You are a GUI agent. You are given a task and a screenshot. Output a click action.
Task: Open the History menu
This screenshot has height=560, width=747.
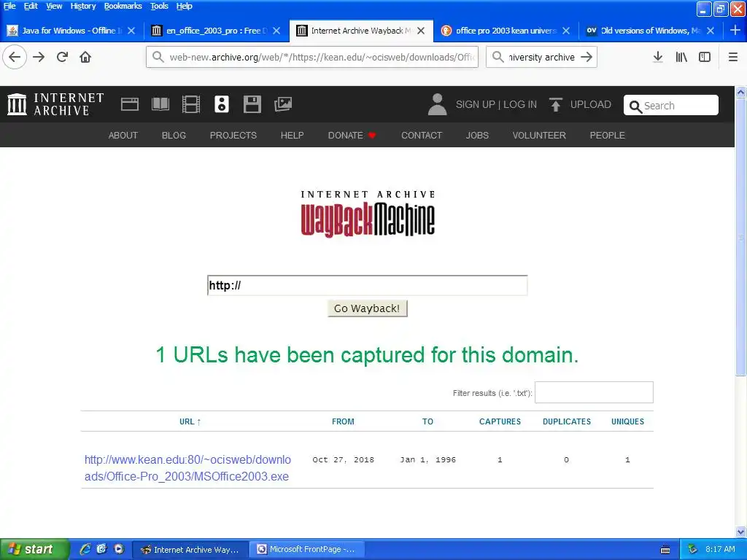[x=83, y=6]
